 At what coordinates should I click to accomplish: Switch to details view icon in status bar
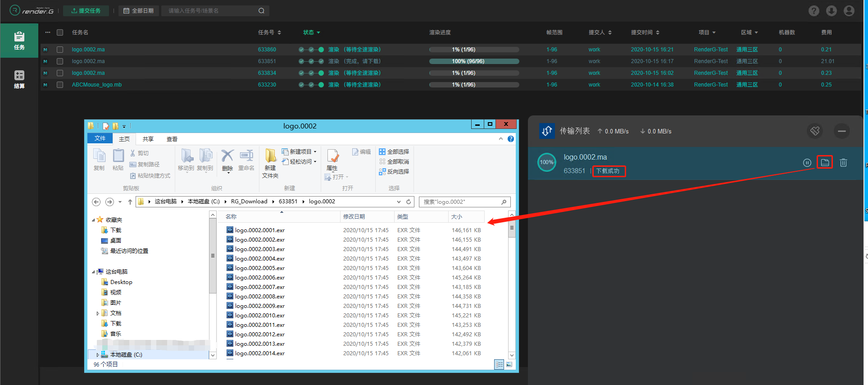pyautogui.click(x=499, y=364)
